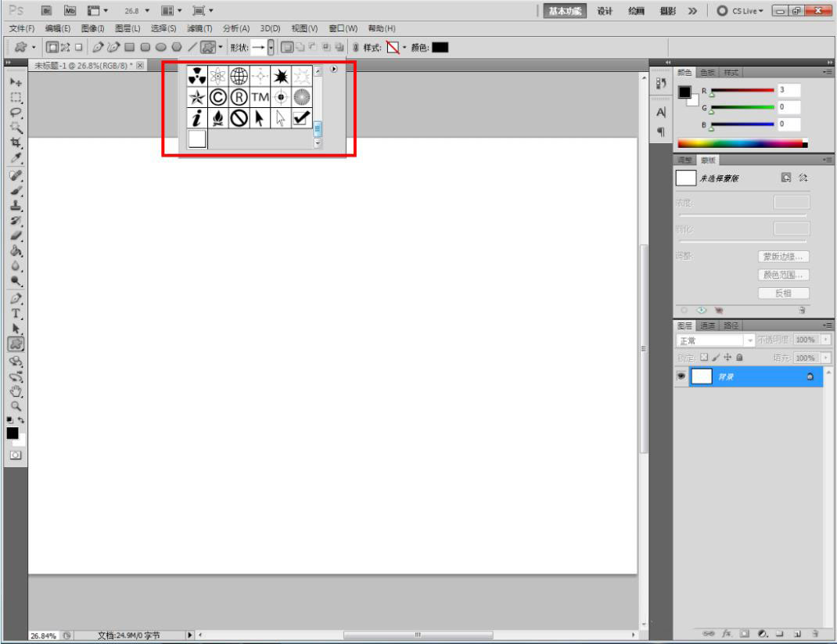Toggle Quick Mask mode button

pyautogui.click(x=16, y=455)
